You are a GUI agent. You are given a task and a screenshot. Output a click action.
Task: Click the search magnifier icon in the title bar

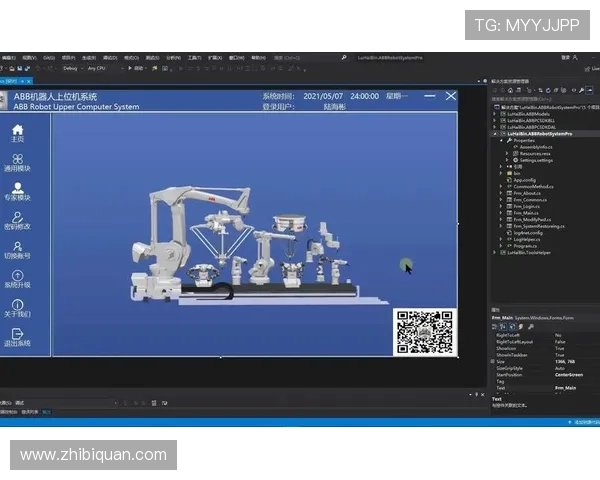(x=344, y=58)
